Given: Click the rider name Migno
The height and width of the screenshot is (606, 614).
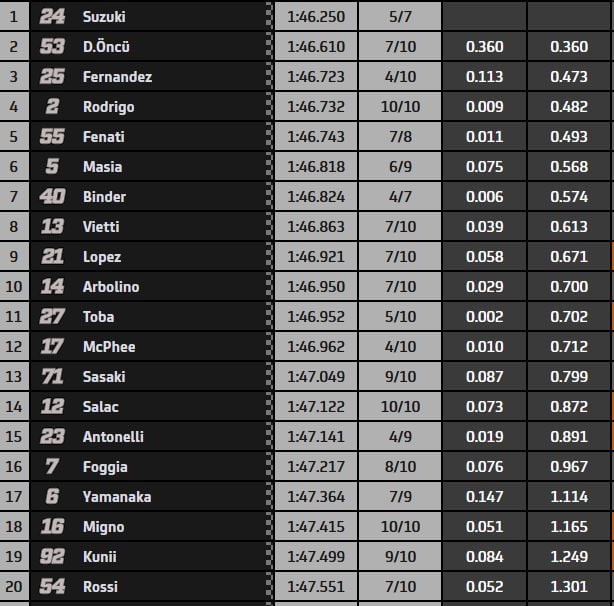Looking at the screenshot, I should point(104,527).
